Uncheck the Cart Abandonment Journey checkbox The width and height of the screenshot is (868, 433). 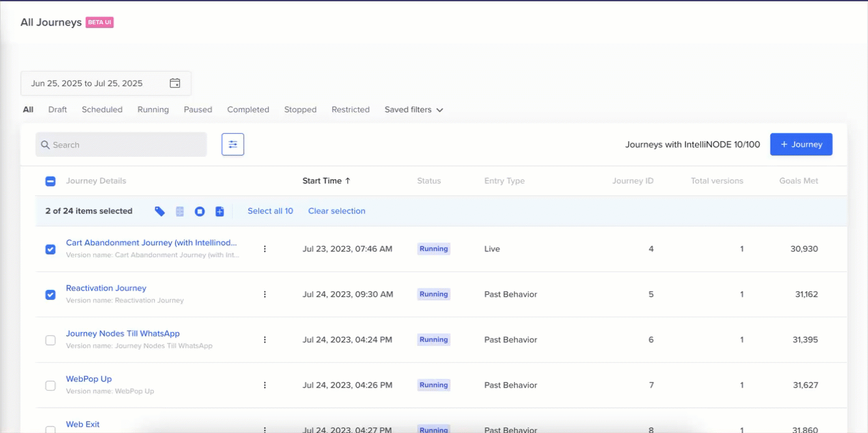50,249
